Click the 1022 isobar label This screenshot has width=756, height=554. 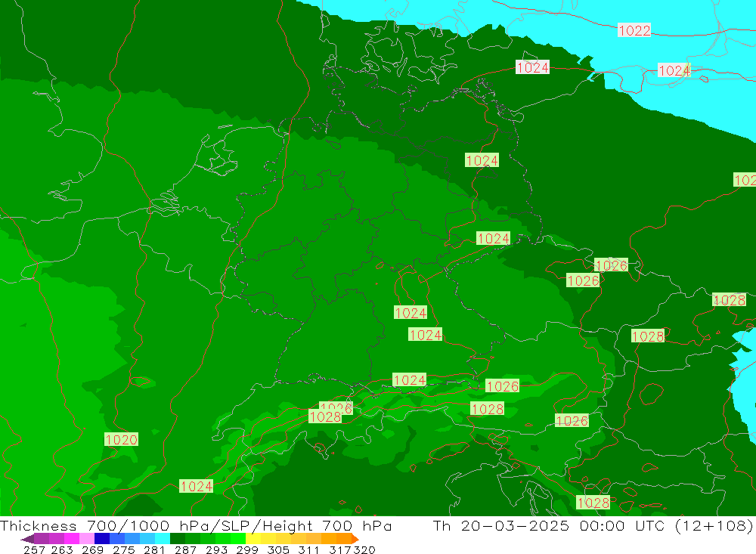click(x=634, y=30)
